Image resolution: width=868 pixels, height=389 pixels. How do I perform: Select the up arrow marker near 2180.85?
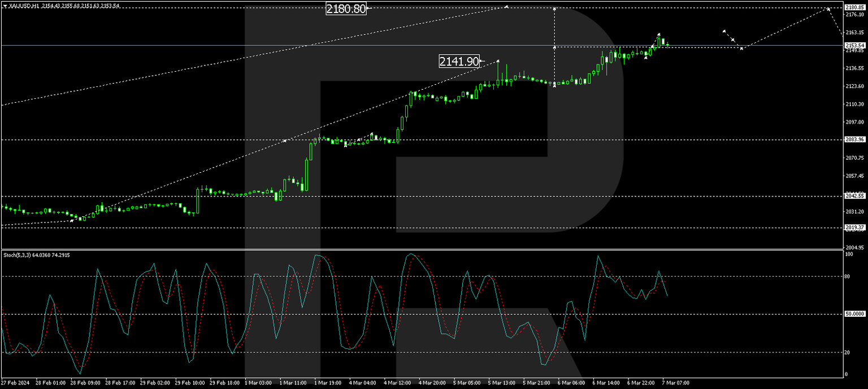(828, 9)
